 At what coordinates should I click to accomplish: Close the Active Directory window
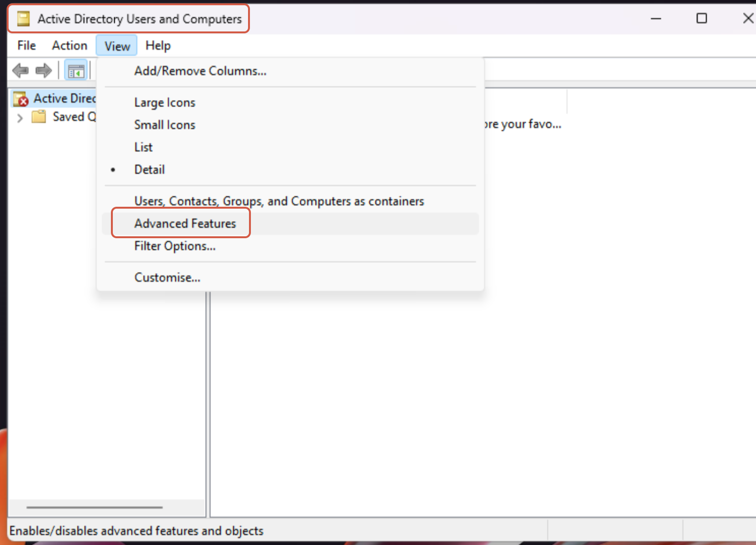(747, 19)
